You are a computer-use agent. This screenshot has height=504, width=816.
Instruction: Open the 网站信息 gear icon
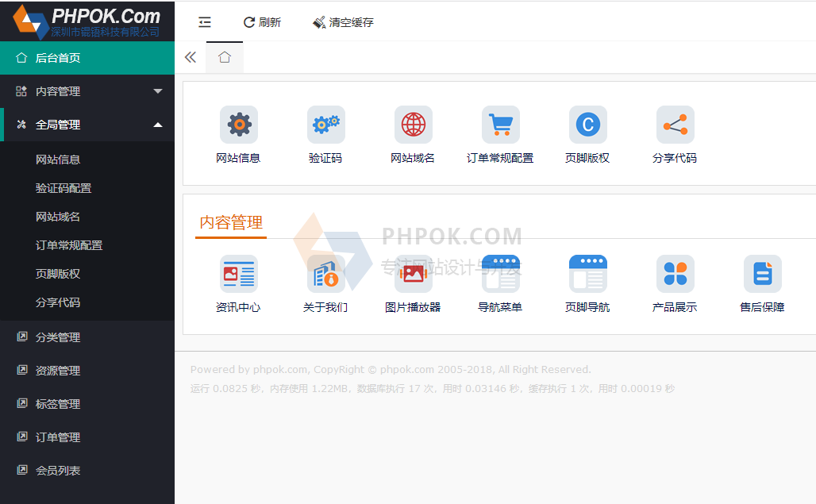tap(238, 125)
